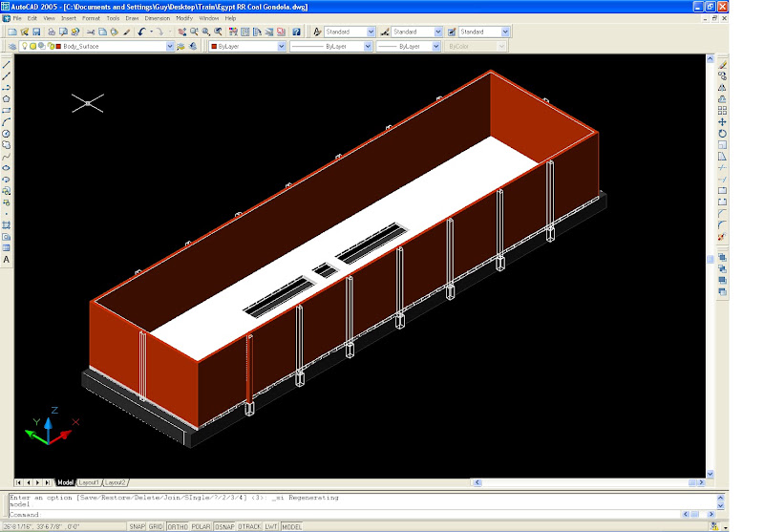Select the Hatch tool
764x532 pixels.
pos(7,225)
